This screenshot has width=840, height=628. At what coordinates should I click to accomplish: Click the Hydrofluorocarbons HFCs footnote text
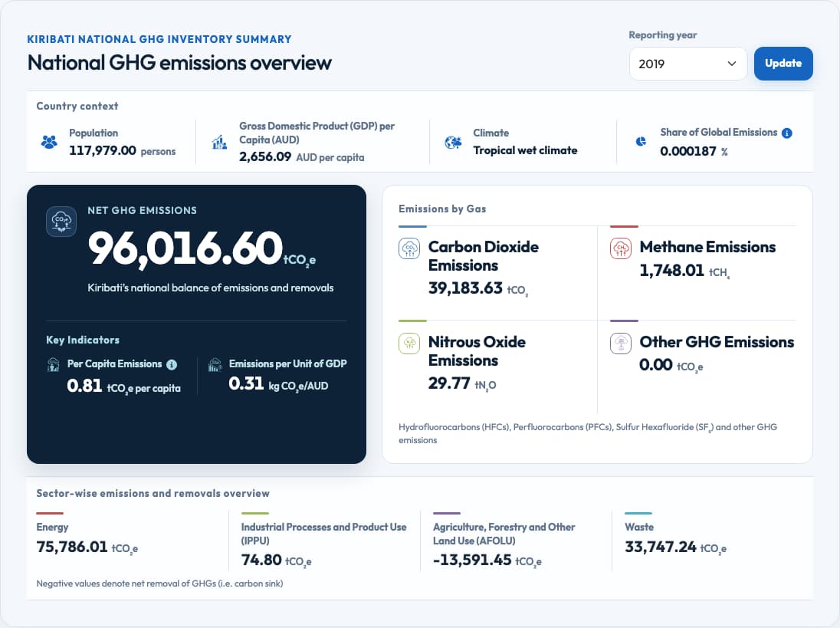[x=588, y=433]
